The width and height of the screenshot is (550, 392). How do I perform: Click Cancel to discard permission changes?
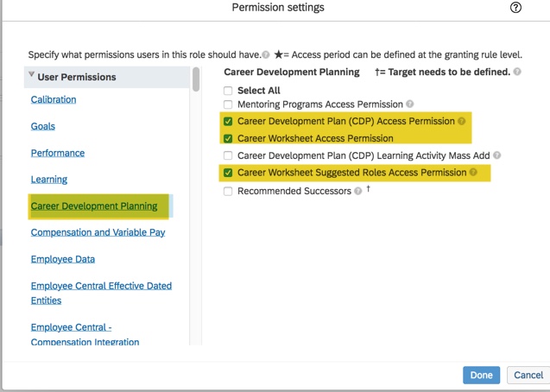(x=528, y=376)
